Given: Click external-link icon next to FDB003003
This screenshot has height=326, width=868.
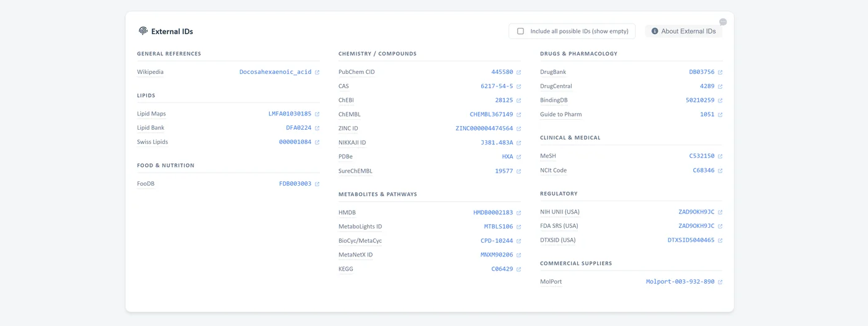Looking at the screenshot, I should point(317,184).
